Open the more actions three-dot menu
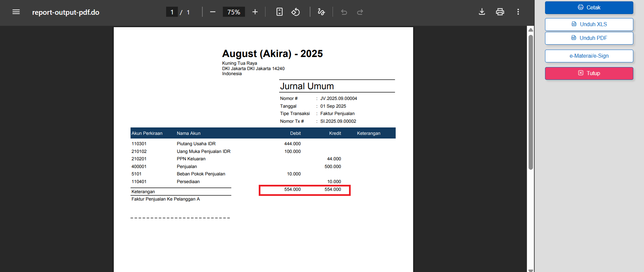644x272 pixels. point(518,12)
